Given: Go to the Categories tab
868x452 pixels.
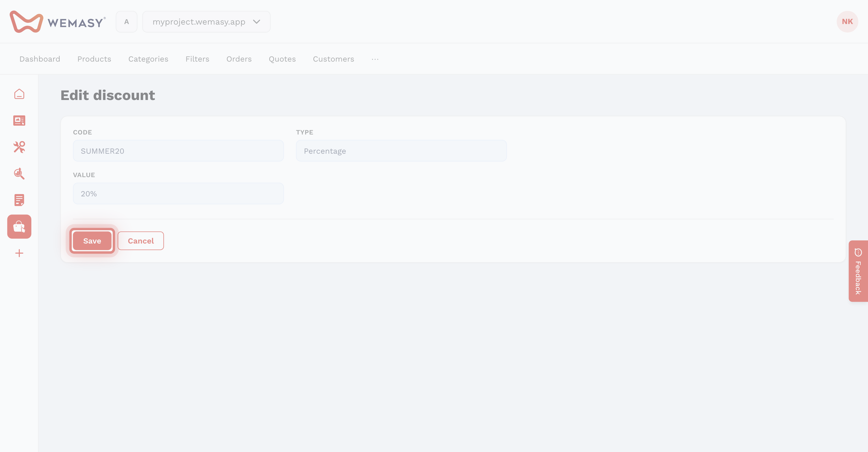Looking at the screenshot, I should coord(148,59).
